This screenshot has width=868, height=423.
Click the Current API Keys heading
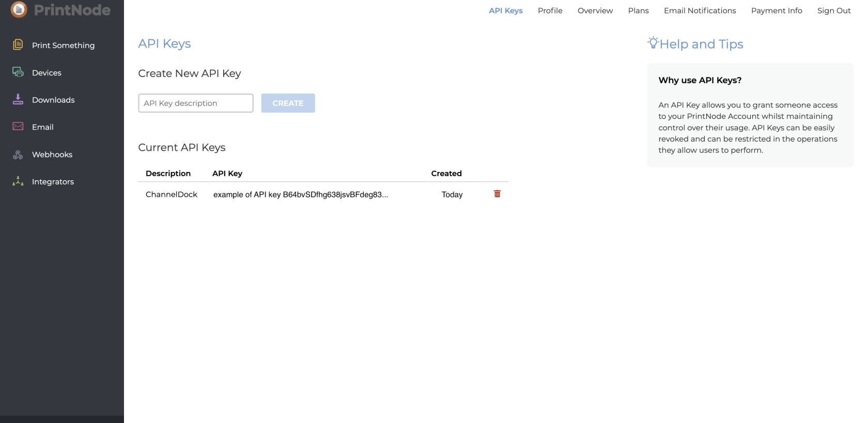[x=182, y=148]
